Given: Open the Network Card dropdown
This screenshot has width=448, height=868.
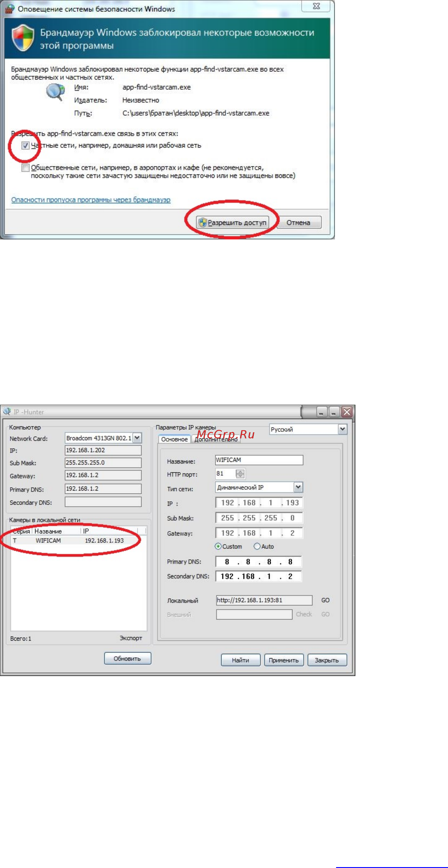Looking at the screenshot, I should point(137,438).
